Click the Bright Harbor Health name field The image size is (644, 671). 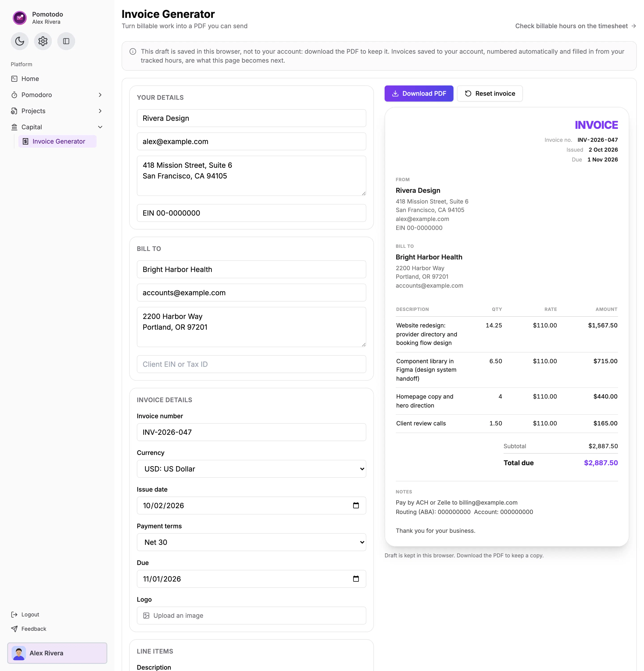pyautogui.click(x=252, y=270)
